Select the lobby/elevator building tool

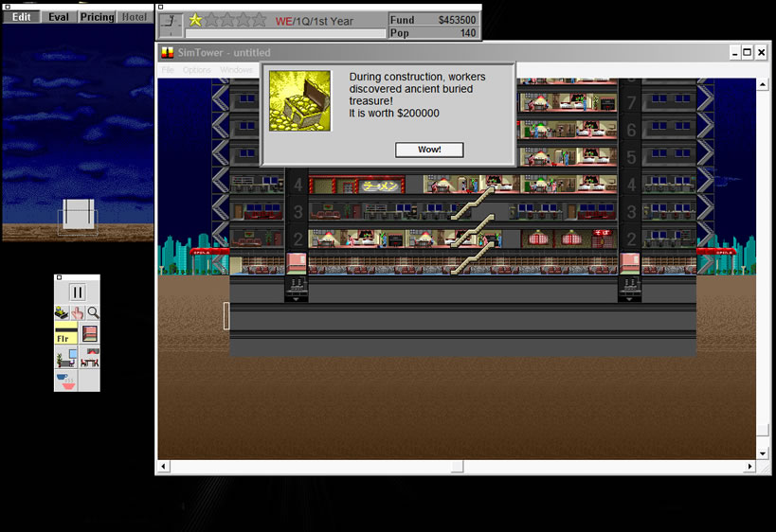(90, 334)
